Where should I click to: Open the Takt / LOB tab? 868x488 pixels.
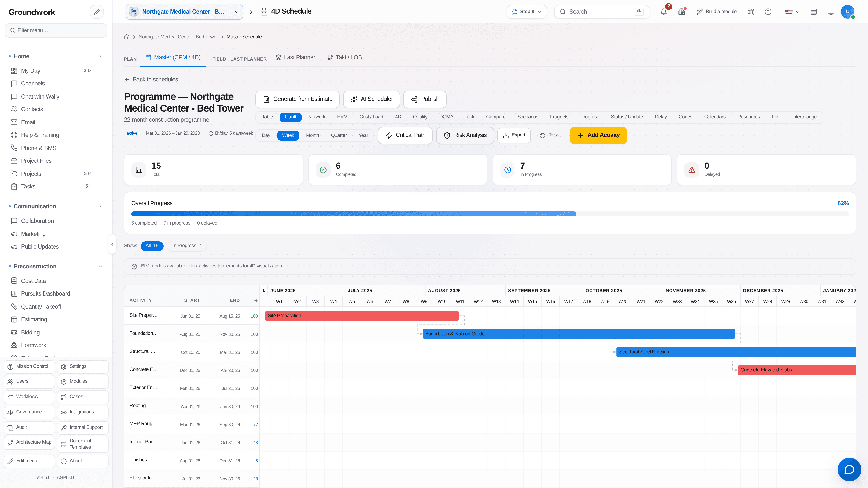[x=345, y=58]
